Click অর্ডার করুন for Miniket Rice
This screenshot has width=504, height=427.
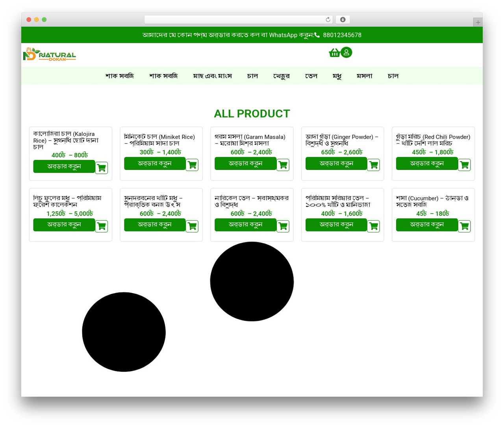click(155, 163)
